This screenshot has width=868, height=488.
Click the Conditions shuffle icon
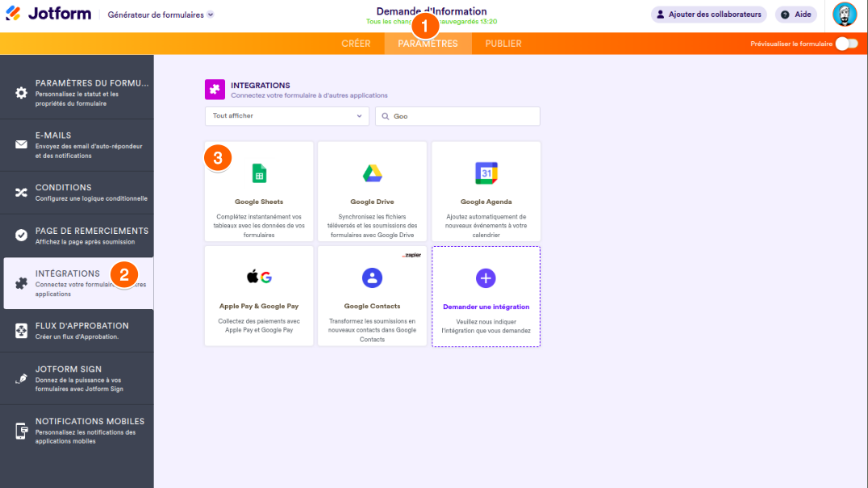point(21,193)
